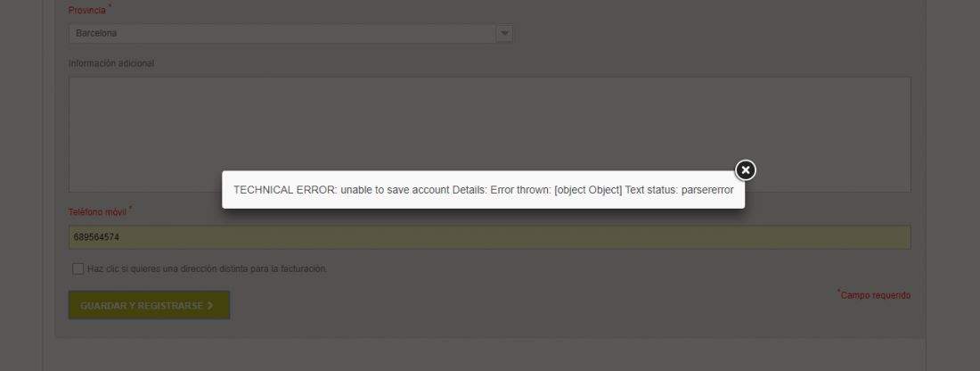Screen dimensions: 980x371
Task: Click the Provincia dropdown arrow
Action: click(504, 34)
